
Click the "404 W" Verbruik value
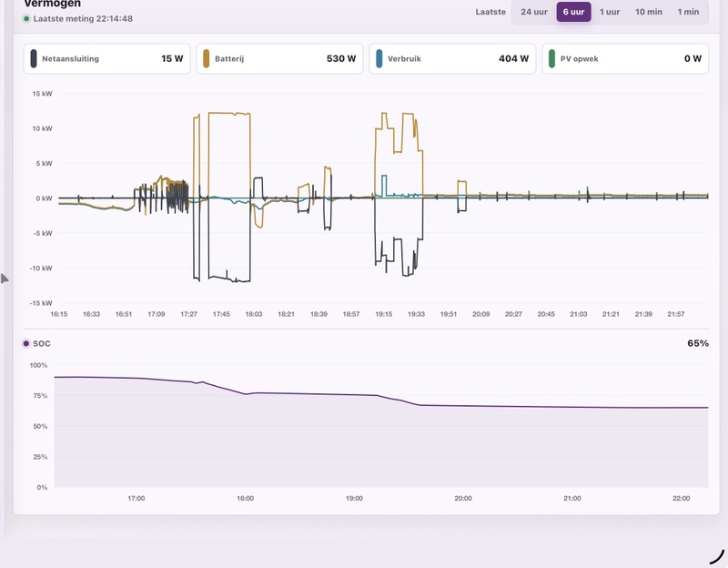pos(513,58)
